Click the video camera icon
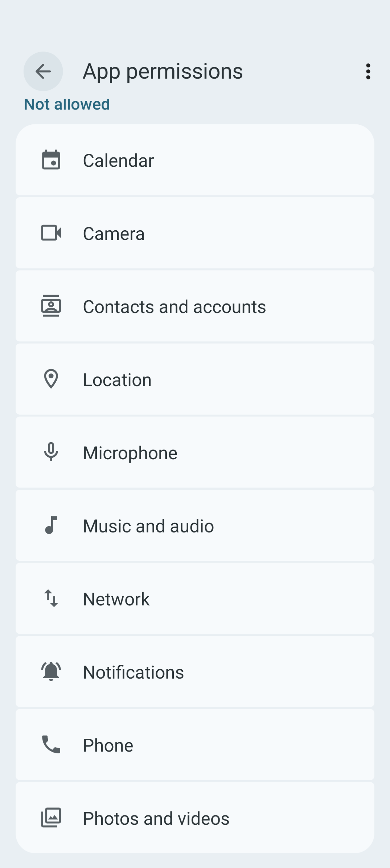 (x=51, y=233)
